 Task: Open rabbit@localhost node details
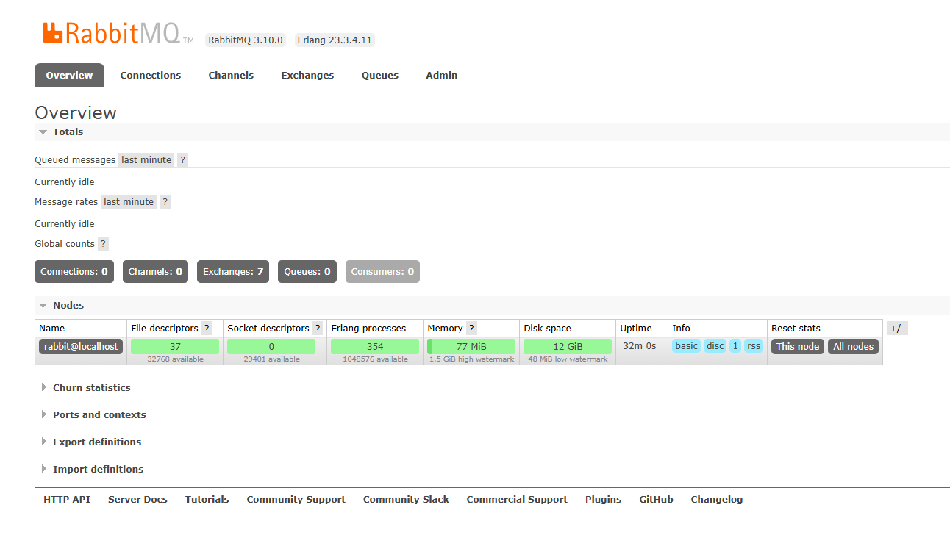pyautogui.click(x=81, y=346)
